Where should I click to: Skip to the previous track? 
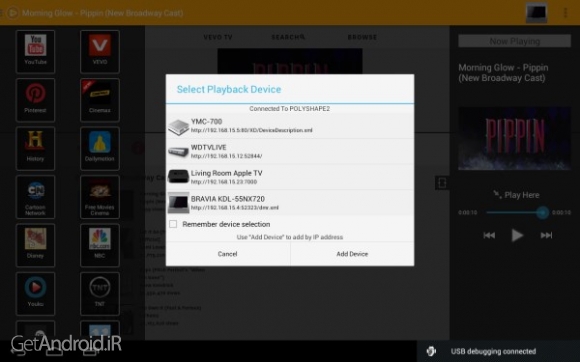point(489,235)
